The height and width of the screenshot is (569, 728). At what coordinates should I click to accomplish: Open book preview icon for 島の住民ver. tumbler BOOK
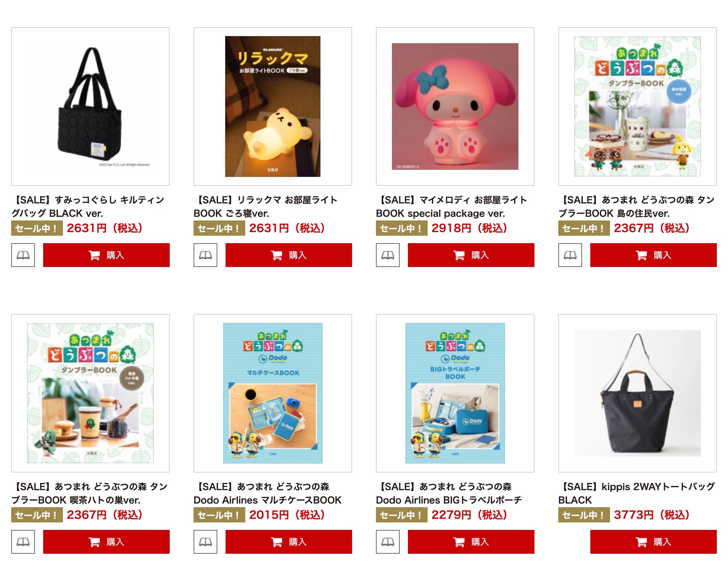(570, 255)
